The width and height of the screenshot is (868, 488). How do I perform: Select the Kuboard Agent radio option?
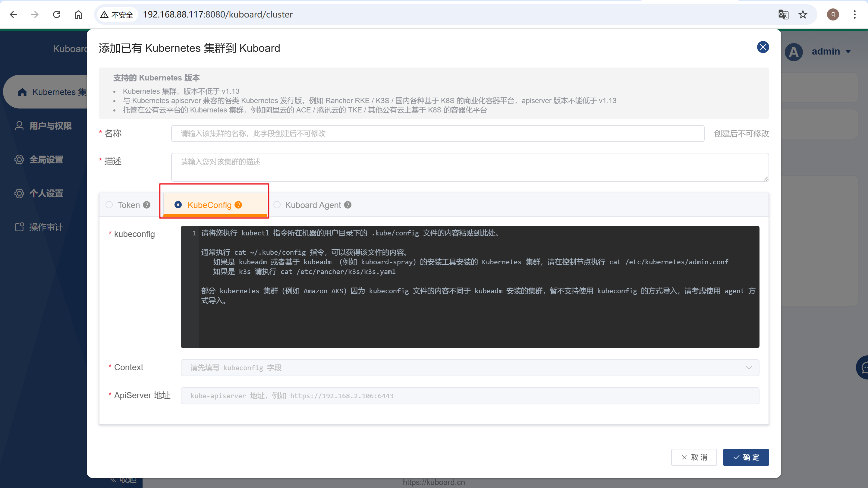tap(277, 205)
